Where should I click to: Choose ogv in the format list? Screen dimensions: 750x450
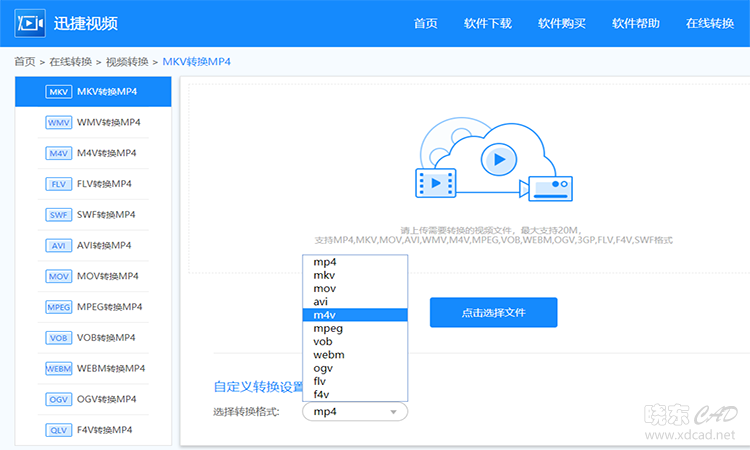355,368
